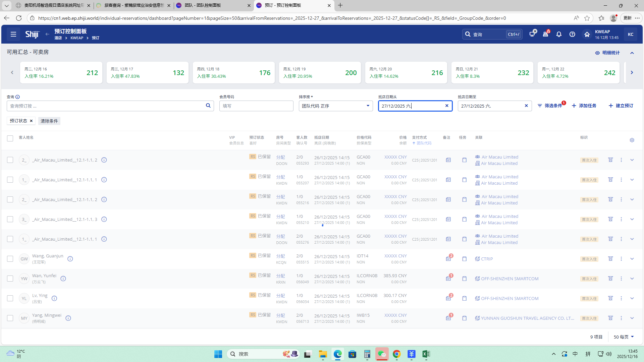The width and height of the screenshot is (644, 362).
Task: Open the sort-by 团队代码 正序 dropdown
Action: 335,106
